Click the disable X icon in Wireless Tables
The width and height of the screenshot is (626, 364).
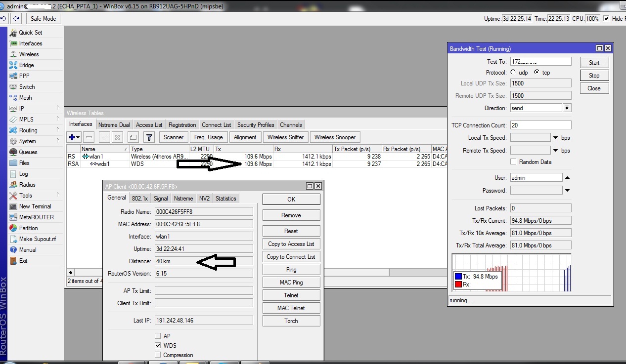coord(117,137)
